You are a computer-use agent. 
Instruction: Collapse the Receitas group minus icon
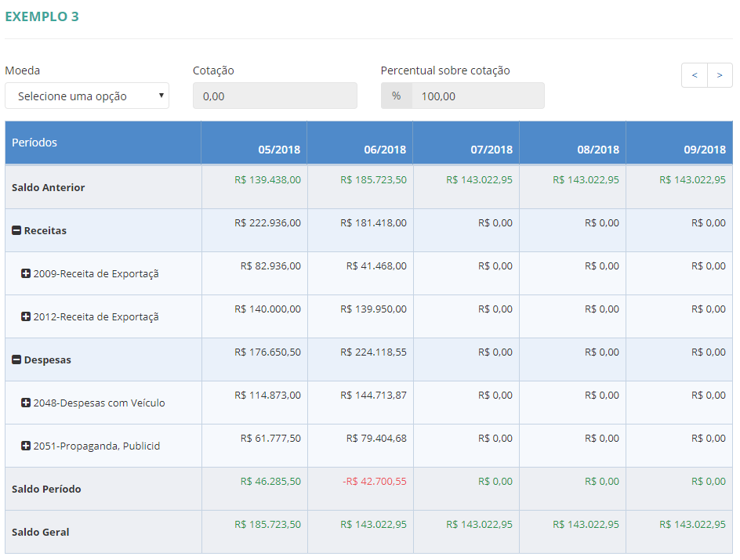click(x=16, y=231)
